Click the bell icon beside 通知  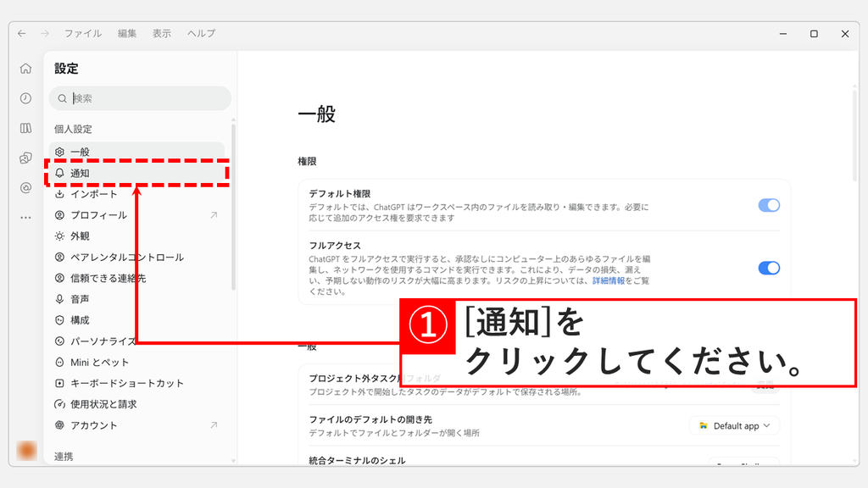point(60,173)
